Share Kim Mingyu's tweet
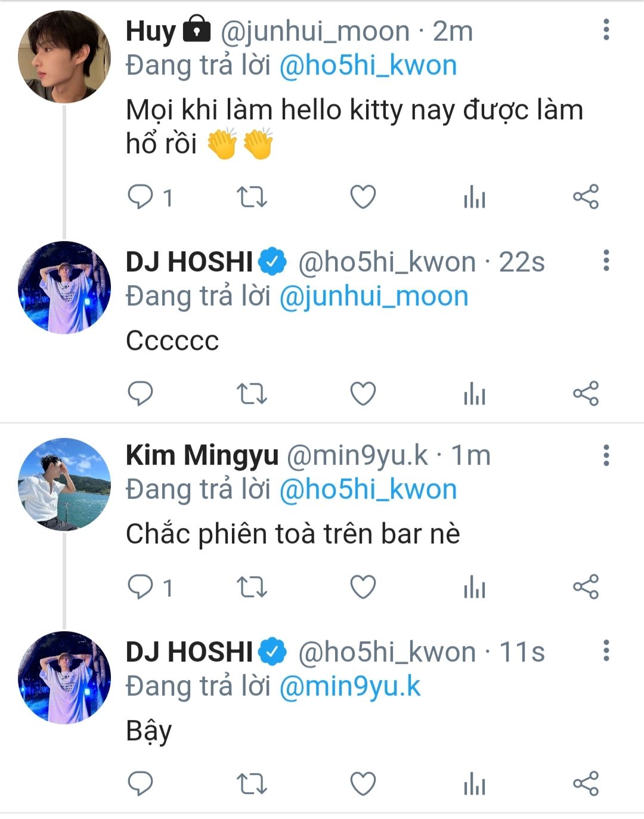This screenshot has width=644, height=819. (x=586, y=587)
